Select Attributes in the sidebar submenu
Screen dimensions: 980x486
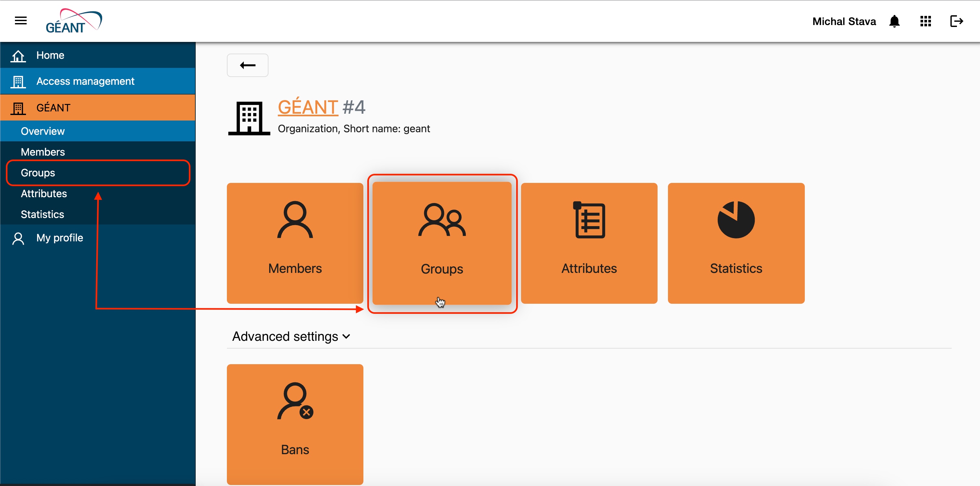coord(98,194)
